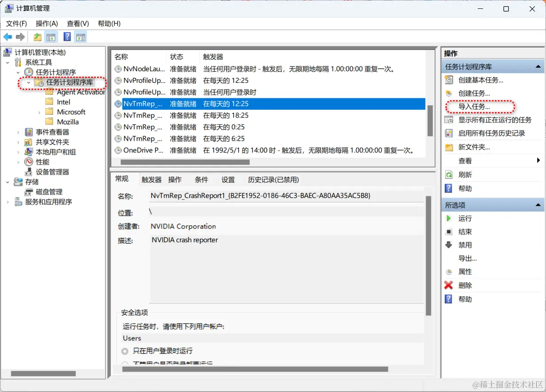The image size is (546, 392).
Task: Collapse the 任务计划程序库 actions section
Action: tap(538, 67)
